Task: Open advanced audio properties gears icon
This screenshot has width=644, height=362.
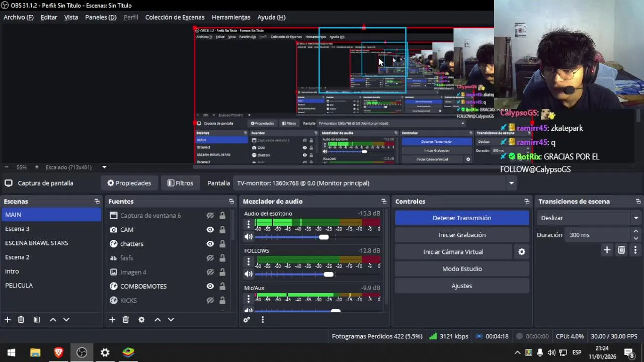Action: point(247,320)
